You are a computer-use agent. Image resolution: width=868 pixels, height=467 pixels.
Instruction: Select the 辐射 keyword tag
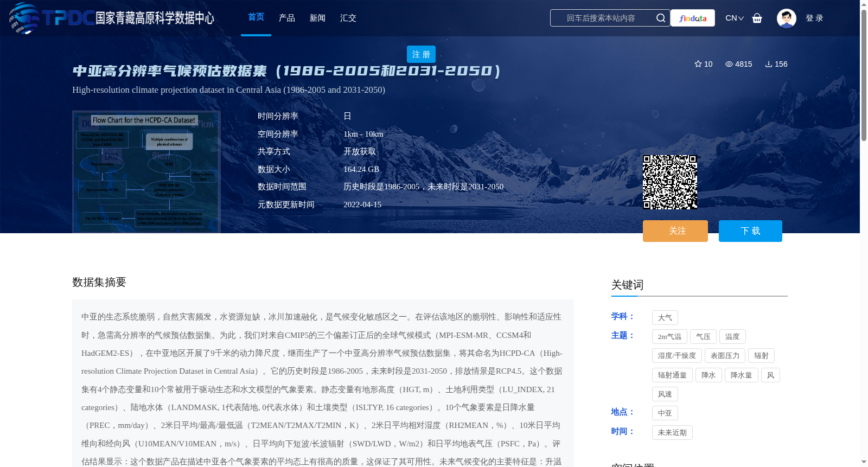point(761,356)
